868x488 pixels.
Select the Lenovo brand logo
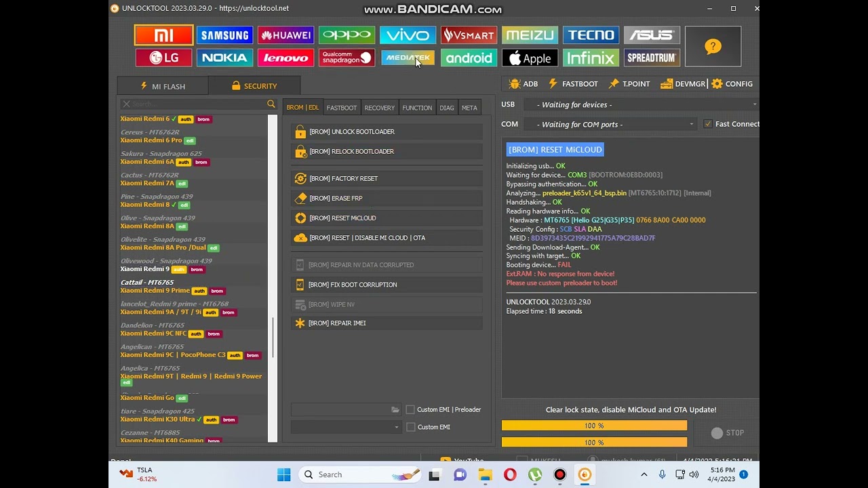coord(285,58)
